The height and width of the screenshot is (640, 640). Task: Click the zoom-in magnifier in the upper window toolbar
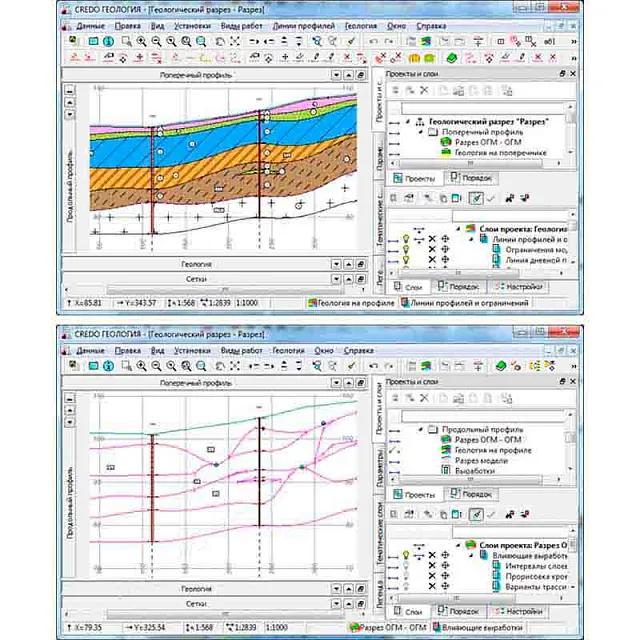point(141,41)
